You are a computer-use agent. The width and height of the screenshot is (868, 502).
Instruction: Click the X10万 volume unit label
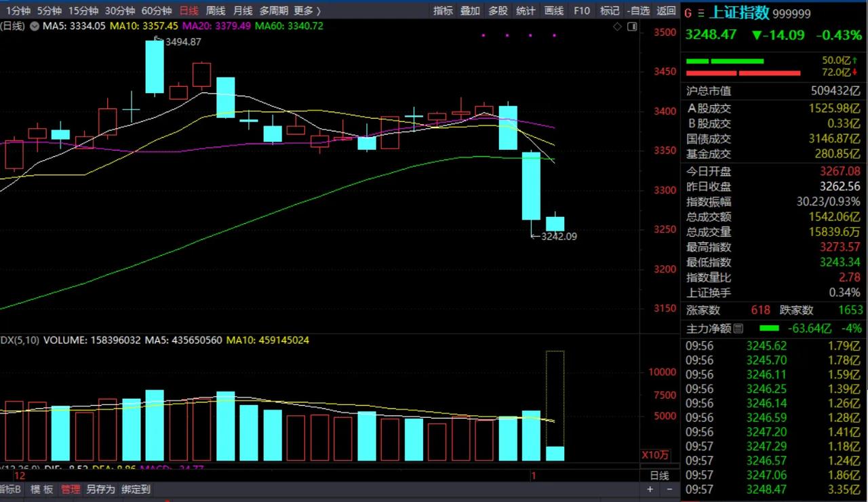tap(655, 455)
